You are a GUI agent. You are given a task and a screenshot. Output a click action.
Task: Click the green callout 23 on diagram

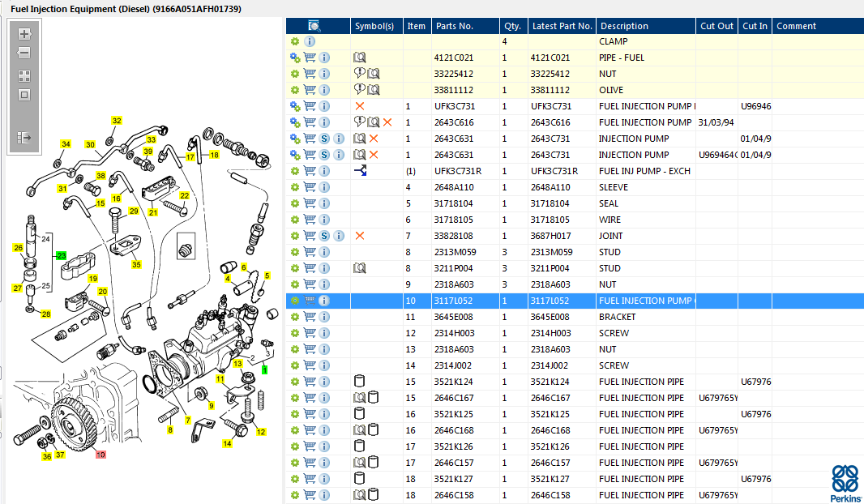60,255
